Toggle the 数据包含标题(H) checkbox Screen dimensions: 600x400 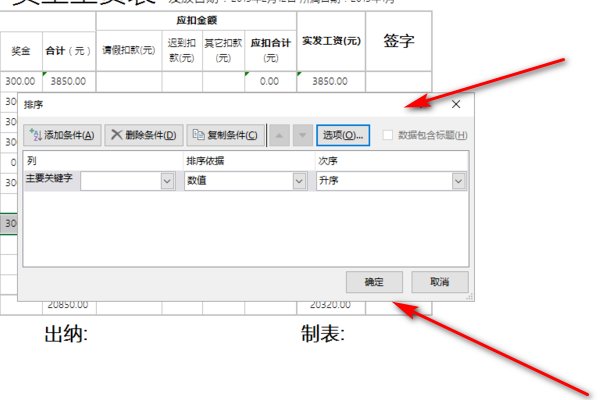point(388,135)
